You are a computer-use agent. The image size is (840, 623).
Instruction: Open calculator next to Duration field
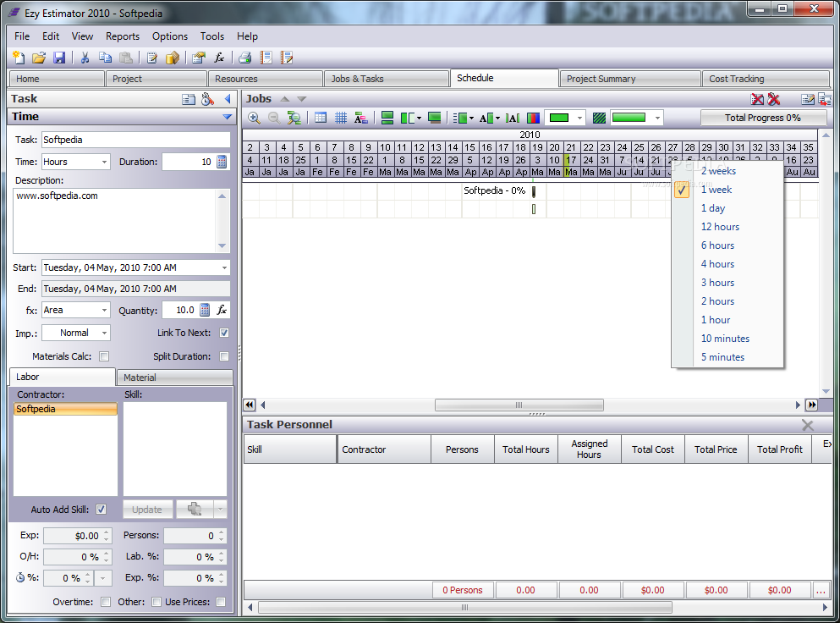222,162
